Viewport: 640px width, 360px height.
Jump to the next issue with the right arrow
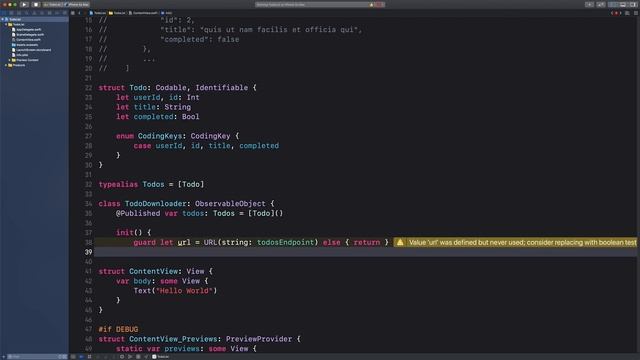click(620, 13)
